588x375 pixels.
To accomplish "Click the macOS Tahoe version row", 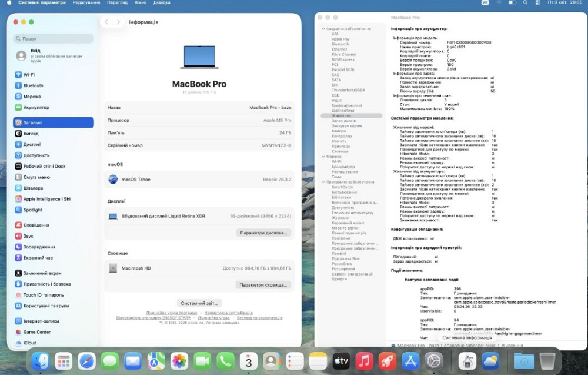I will (199, 180).
